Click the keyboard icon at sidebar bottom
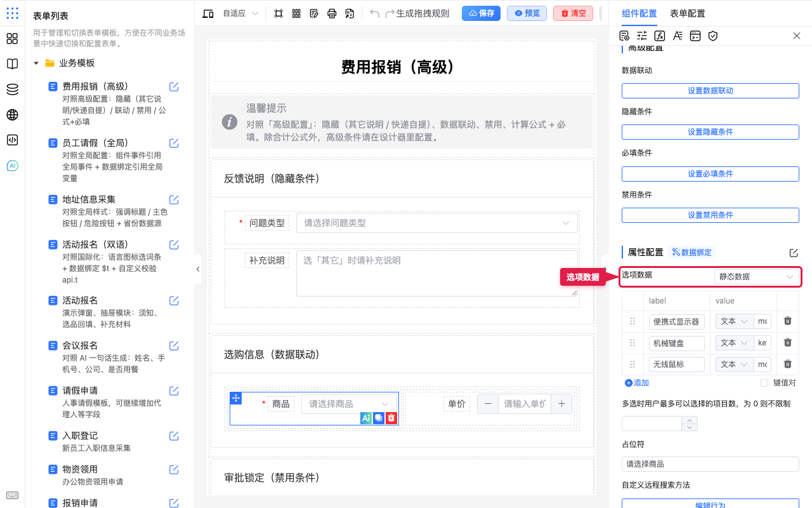This screenshot has width=812, height=508. [x=12, y=495]
